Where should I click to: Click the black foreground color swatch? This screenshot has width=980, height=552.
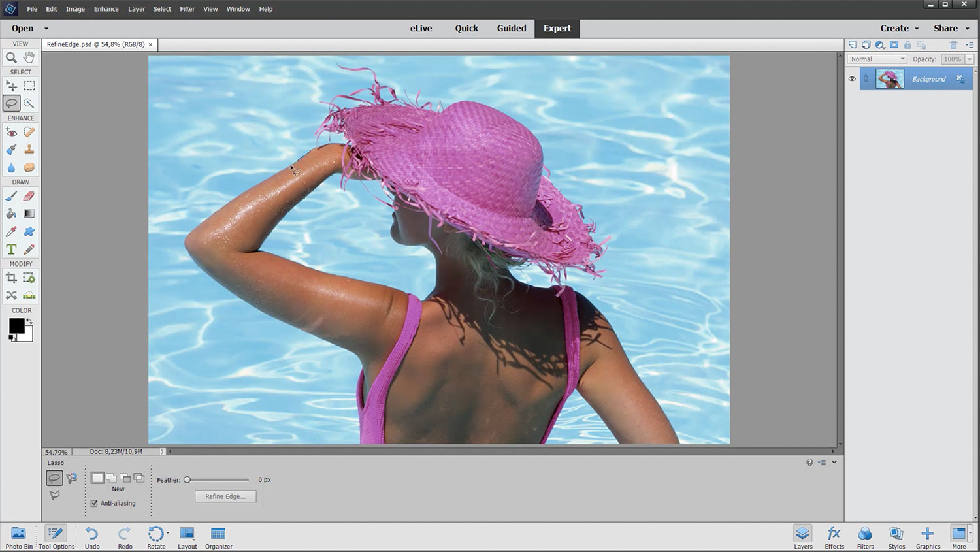[x=16, y=325]
